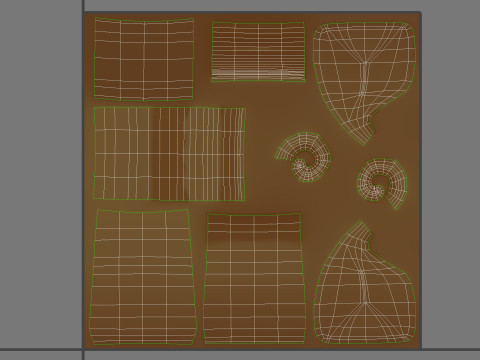The height and width of the screenshot is (360, 480).
Task: Pick the bottom-middle UV island with dark band
Action: (254, 278)
